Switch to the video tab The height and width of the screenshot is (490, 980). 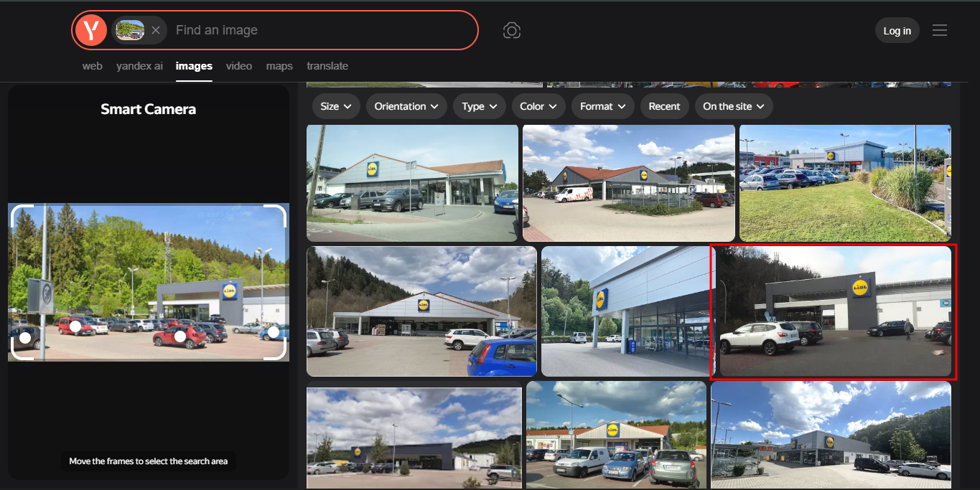(239, 66)
